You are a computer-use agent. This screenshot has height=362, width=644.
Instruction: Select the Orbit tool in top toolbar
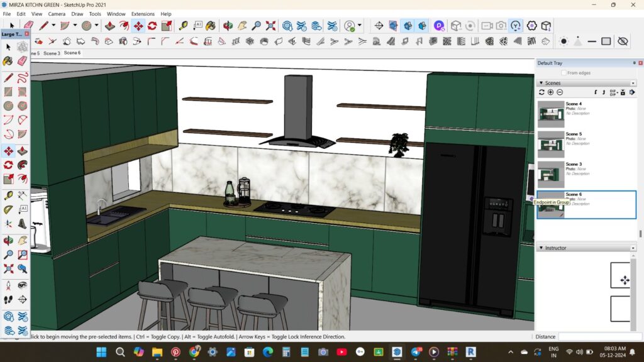[x=228, y=25]
